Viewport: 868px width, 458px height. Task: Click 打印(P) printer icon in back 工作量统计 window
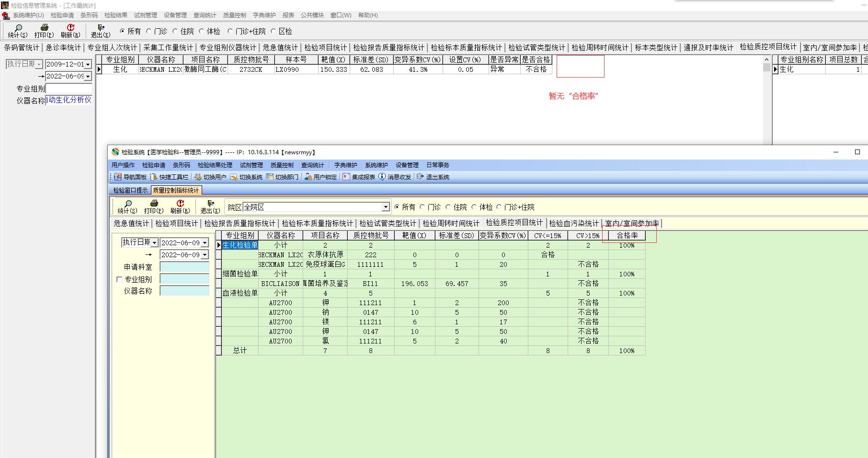pyautogui.click(x=44, y=28)
